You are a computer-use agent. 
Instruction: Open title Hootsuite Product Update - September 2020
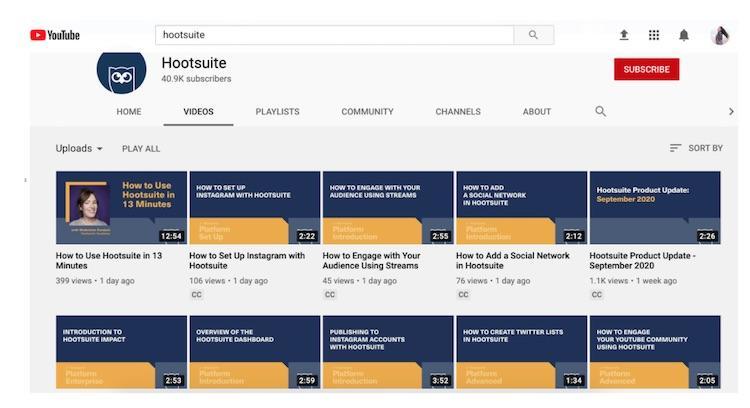point(642,261)
